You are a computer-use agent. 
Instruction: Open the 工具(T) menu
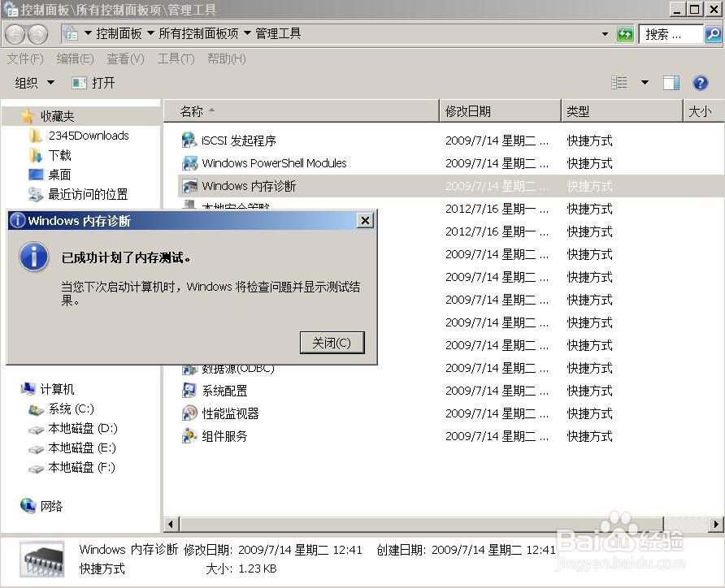coord(176,58)
